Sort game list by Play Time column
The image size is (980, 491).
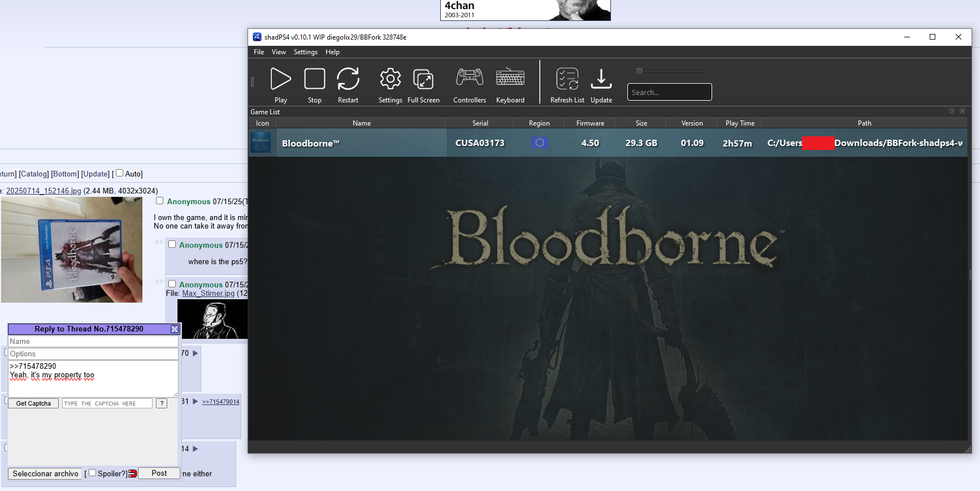[740, 123]
